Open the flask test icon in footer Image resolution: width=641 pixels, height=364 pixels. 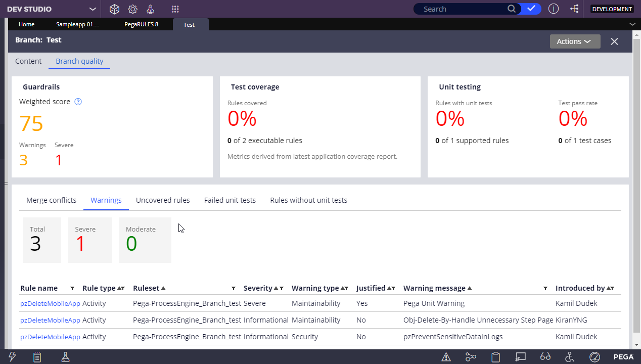tap(65, 357)
